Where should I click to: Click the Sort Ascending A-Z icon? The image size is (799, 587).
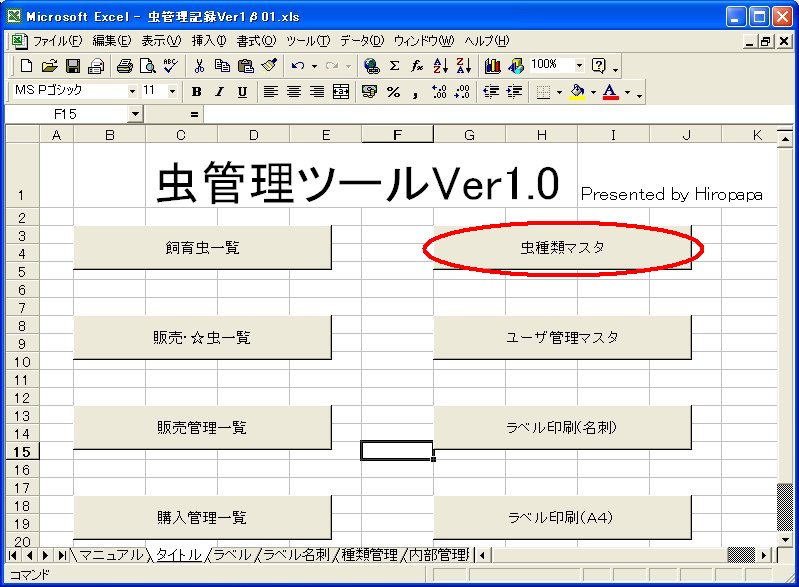[x=441, y=66]
